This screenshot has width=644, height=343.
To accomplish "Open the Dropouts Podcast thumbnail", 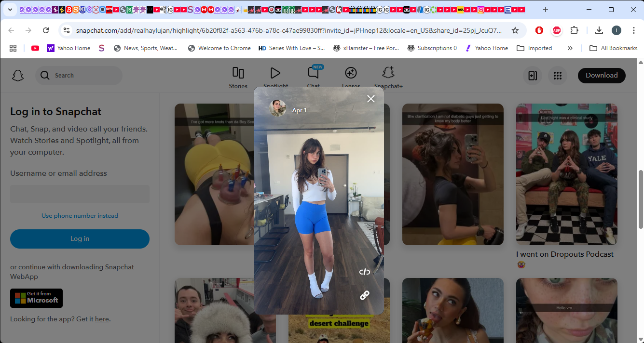I will [x=566, y=174].
